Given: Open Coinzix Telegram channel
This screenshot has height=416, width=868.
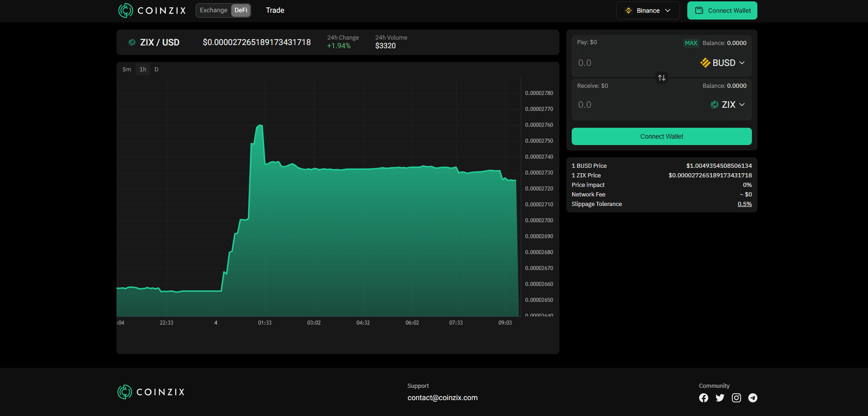Looking at the screenshot, I should 752,397.
